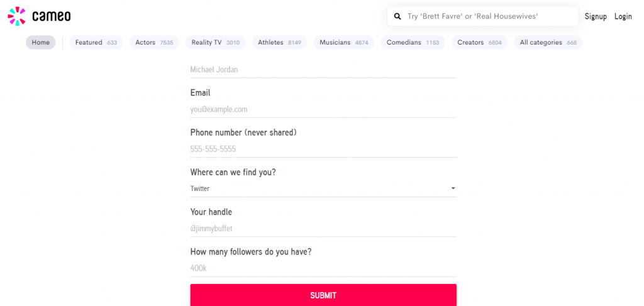Open the 'Where can we find you?' dropdown
The height and width of the screenshot is (306, 644).
coord(322,189)
